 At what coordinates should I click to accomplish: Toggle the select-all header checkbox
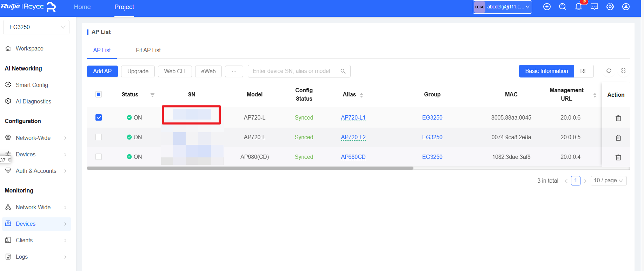point(99,94)
